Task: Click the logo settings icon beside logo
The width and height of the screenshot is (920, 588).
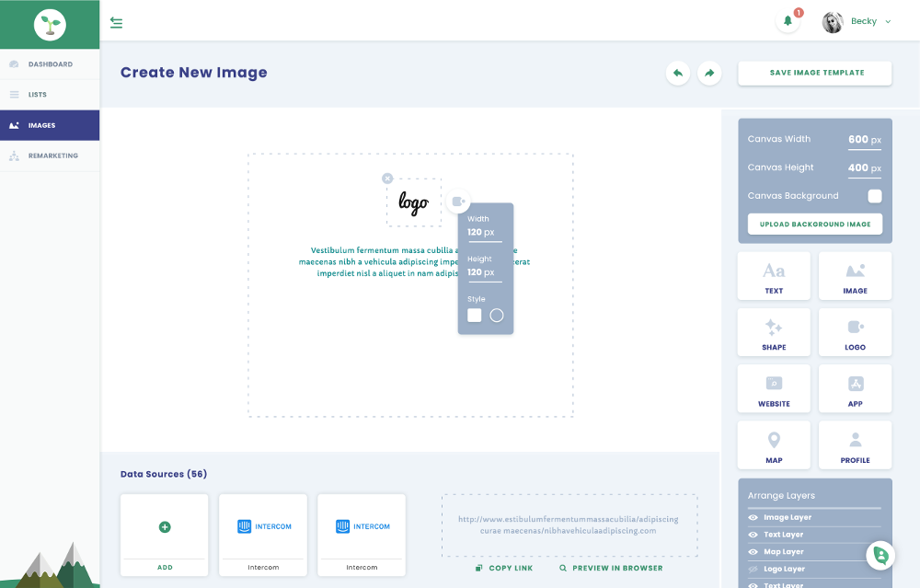Action: click(458, 202)
